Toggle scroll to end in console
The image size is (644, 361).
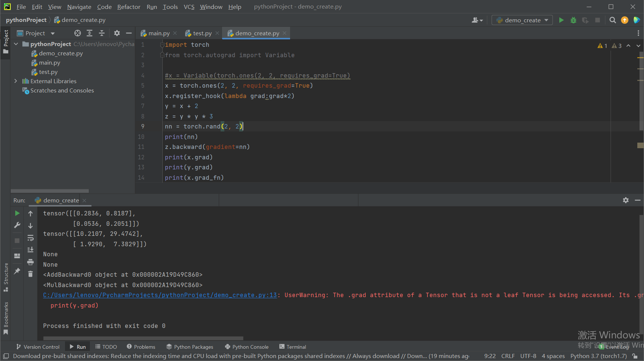click(x=30, y=250)
